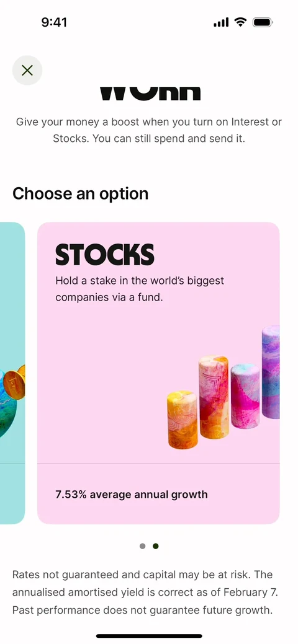298x644 pixels.
Task: Tap the tall pink-red cylinder illustration
Action: pyautogui.click(x=214, y=397)
